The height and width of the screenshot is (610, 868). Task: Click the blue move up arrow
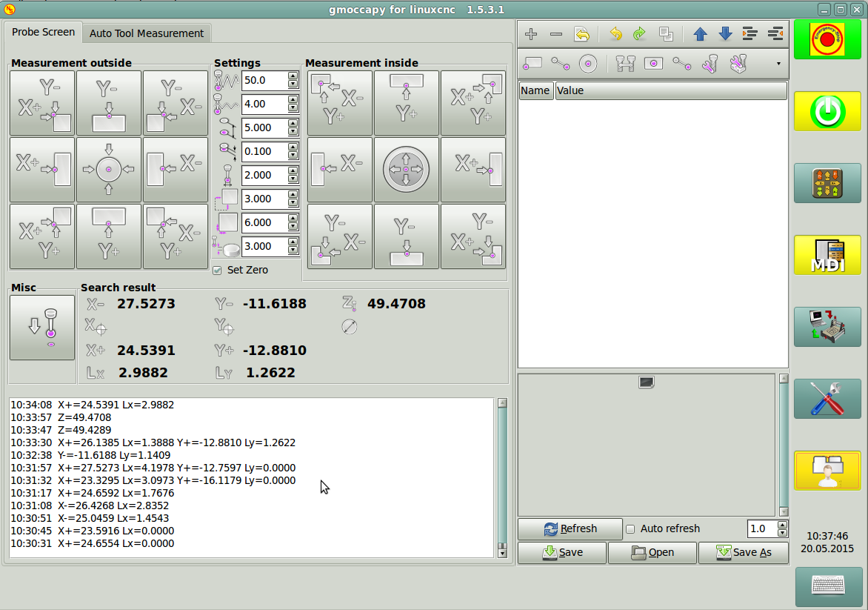(700, 34)
